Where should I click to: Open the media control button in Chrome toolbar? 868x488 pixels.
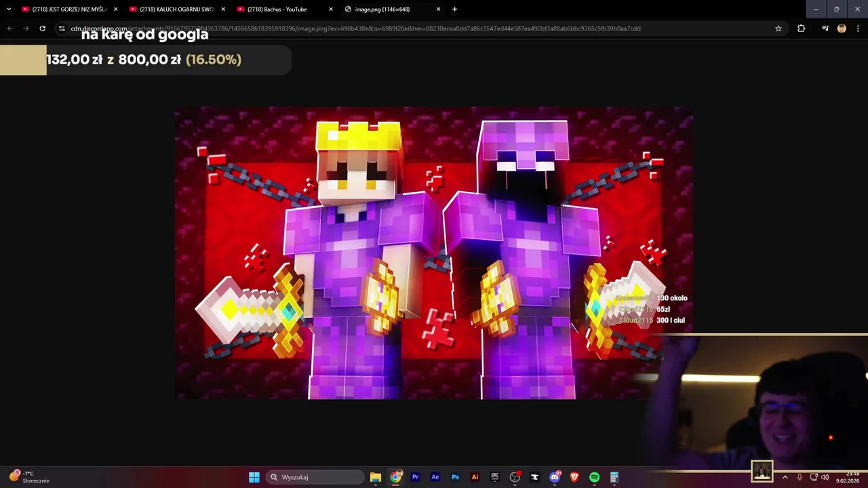[x=825, y=28]
